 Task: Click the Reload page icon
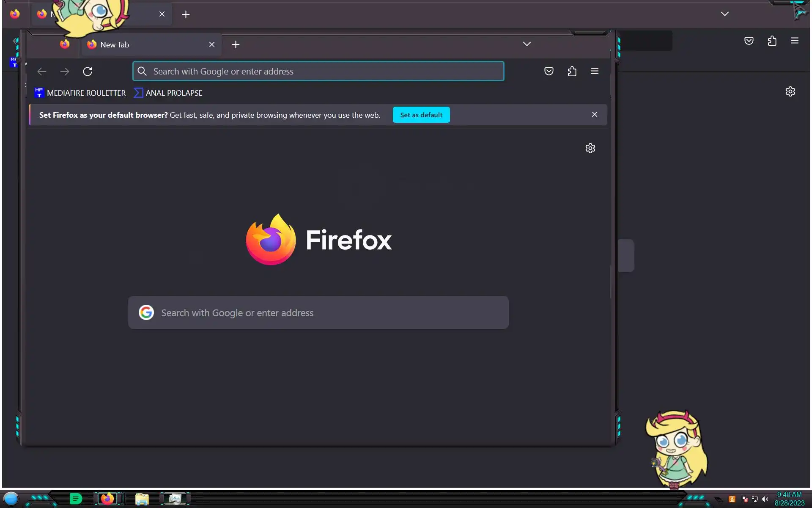click(x=88, y=72)
